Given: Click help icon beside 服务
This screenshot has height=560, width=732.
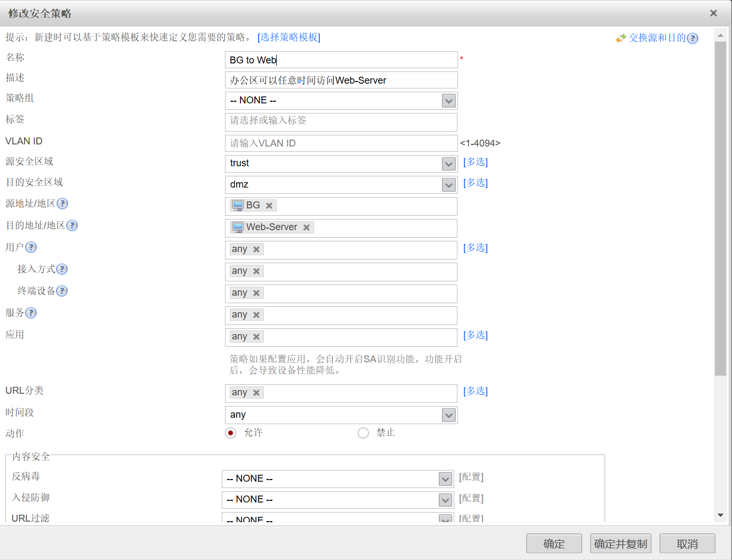Looking at the screenshot, I should pos(31,313).
